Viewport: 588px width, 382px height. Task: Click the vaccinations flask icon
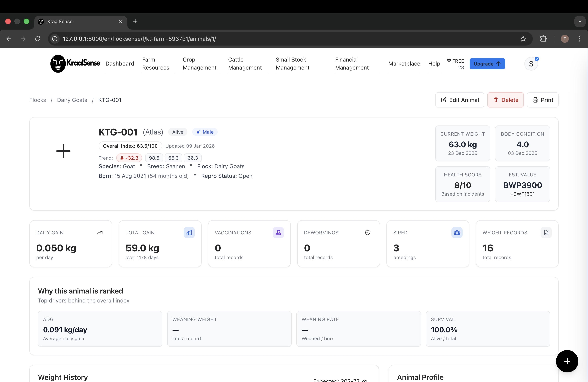[x=278, y=233]
